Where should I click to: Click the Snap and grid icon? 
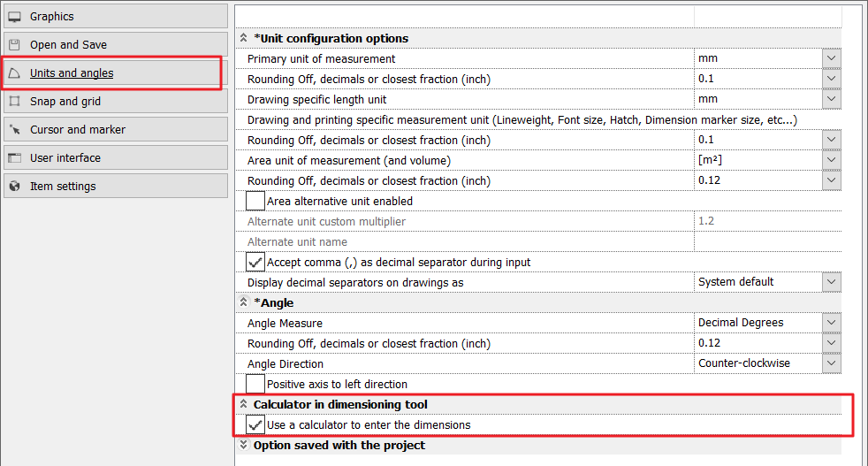(x=14, y=102)
